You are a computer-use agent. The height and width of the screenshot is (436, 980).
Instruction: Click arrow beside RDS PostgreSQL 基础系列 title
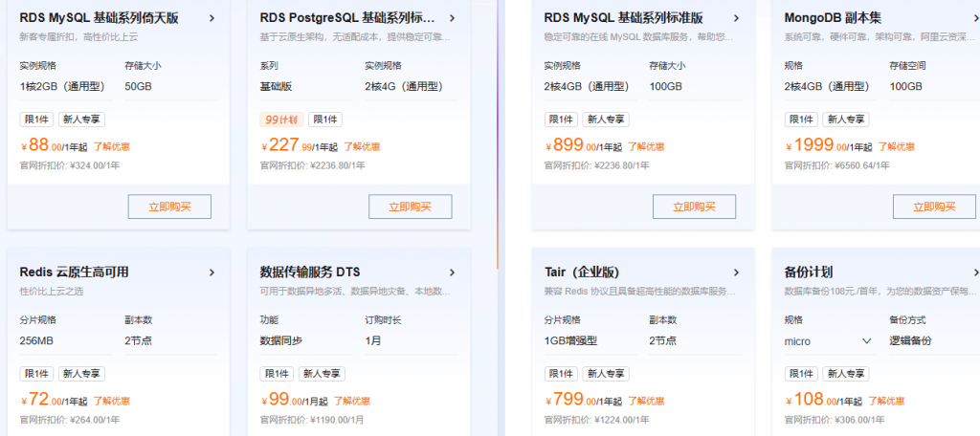pyautogui.click(x=452, y=18)
